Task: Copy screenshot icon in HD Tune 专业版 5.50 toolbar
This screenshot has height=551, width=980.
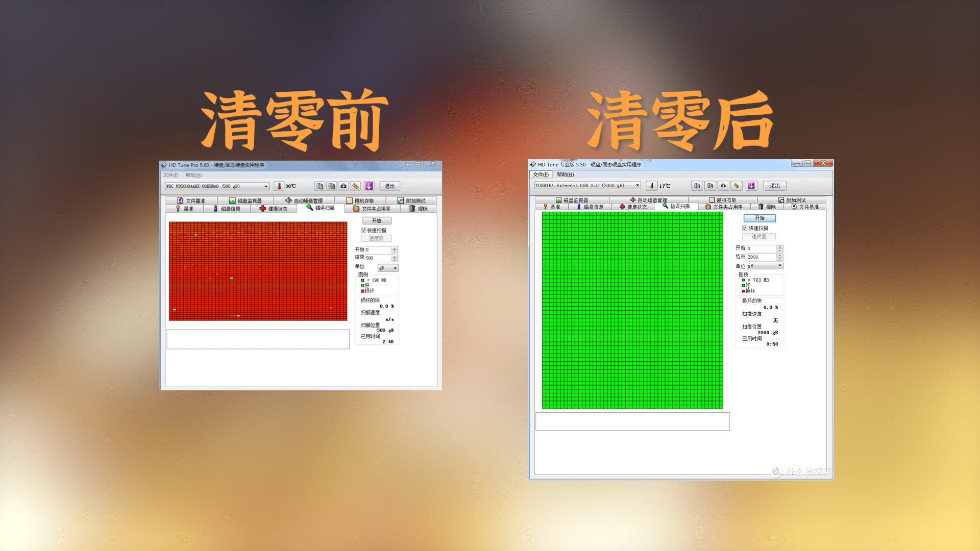Action: 710,186
